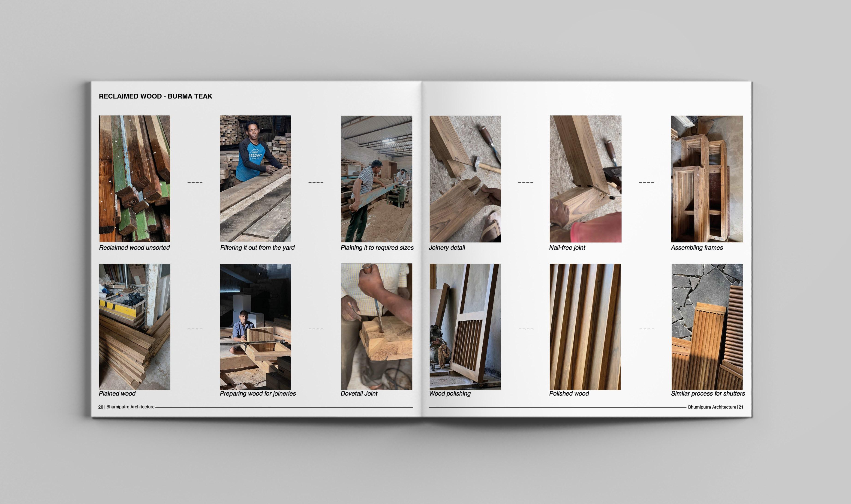The image size is (851, 504).
Task: Select the Polished wood photo
Action: click(585, 327)
